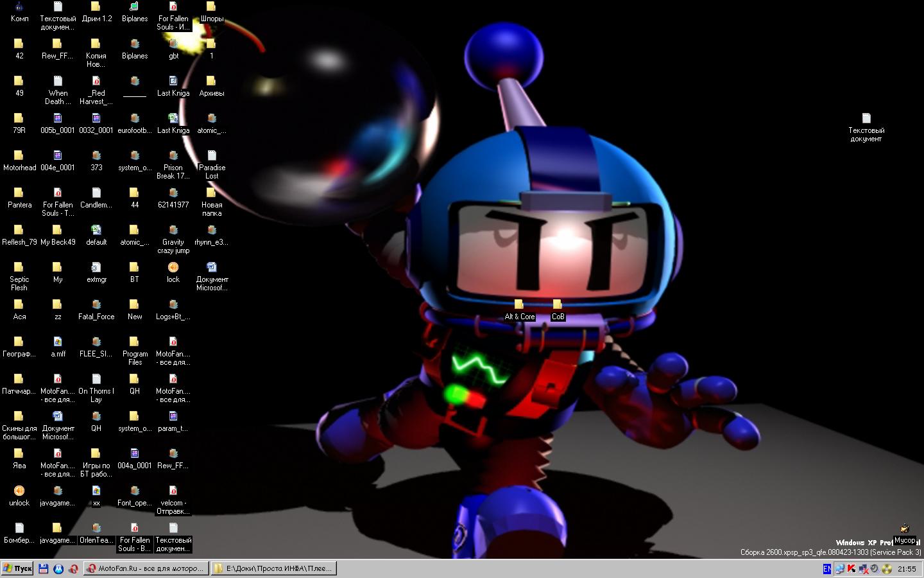
Task: Select the FLEE_SI... archive
Action: 96,347
